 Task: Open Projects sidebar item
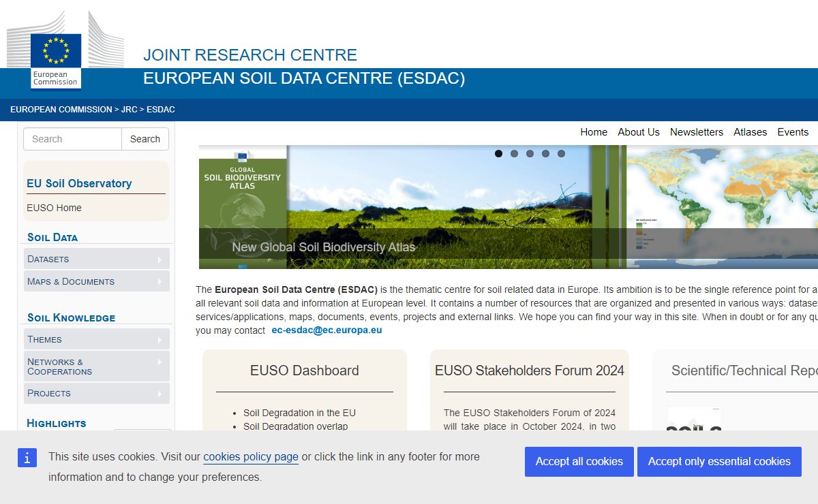pos(96,393)
